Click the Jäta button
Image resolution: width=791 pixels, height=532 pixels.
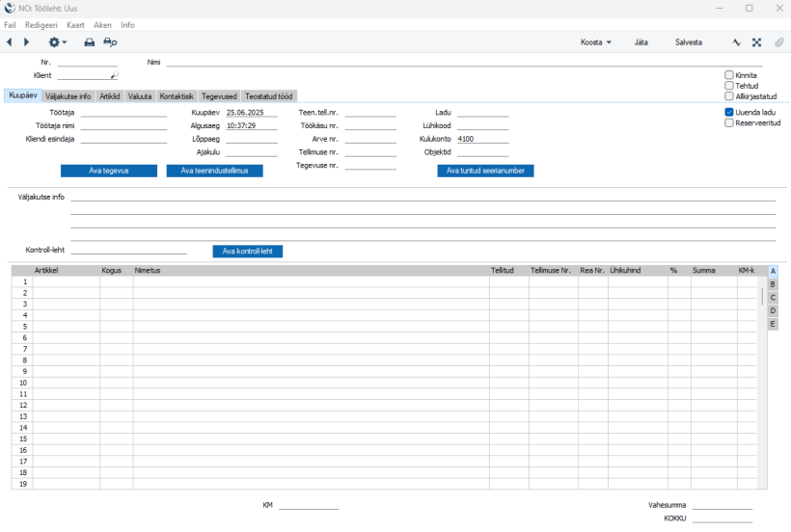point(641,42)
